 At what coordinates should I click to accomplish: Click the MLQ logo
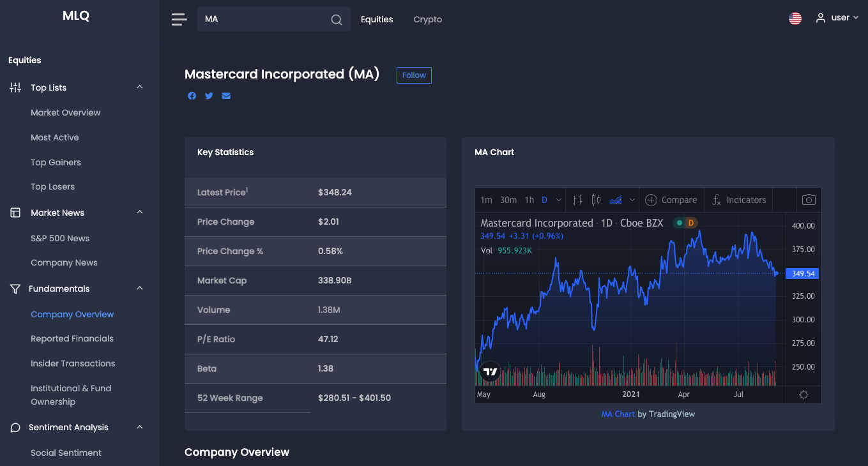(x=76, y=16)
